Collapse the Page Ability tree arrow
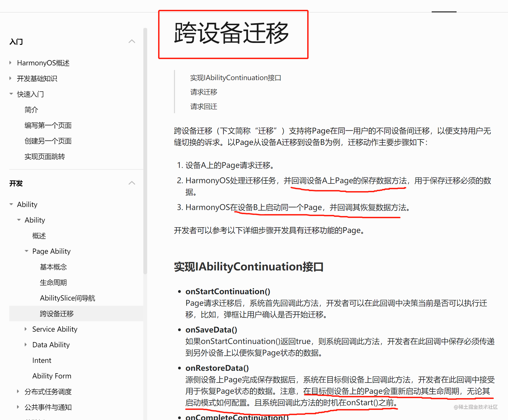This screenshot has height=420, width=508. 27,251
